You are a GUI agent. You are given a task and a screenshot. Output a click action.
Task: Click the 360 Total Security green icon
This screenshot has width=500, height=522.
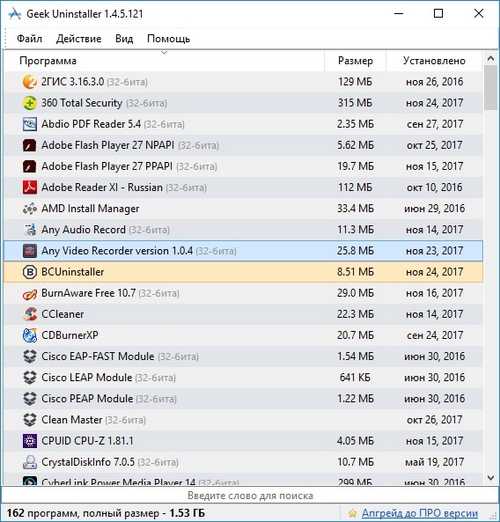pos(29,103)
